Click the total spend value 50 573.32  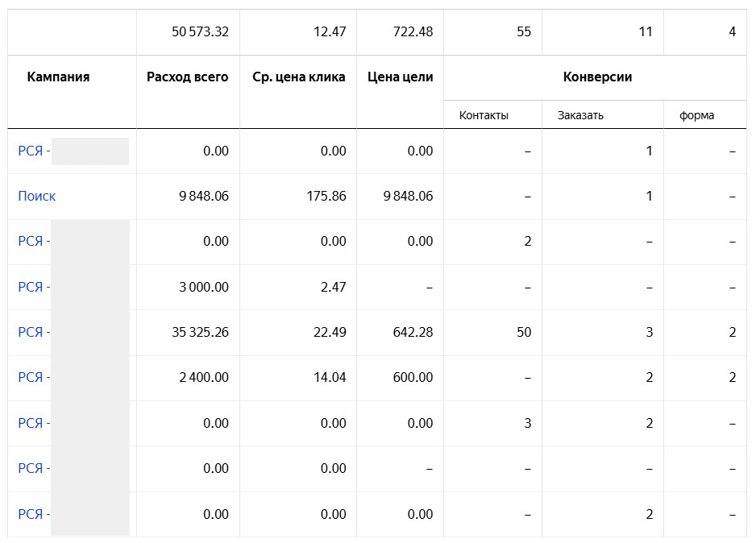200,32
